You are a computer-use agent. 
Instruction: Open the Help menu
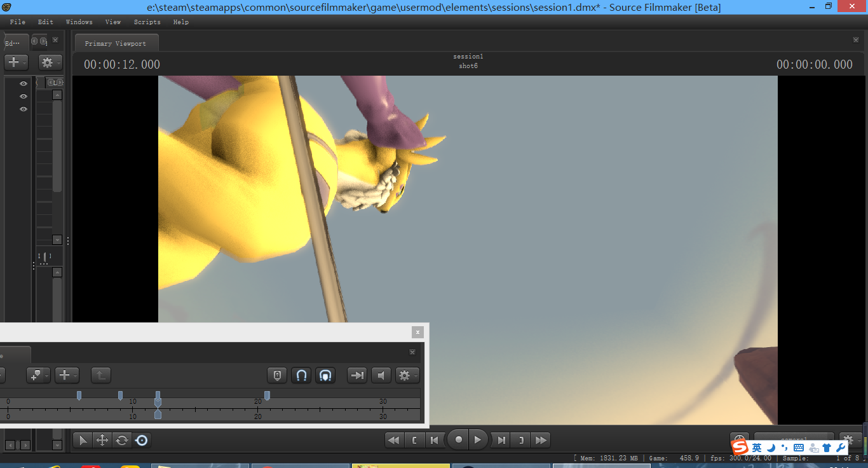181,22
